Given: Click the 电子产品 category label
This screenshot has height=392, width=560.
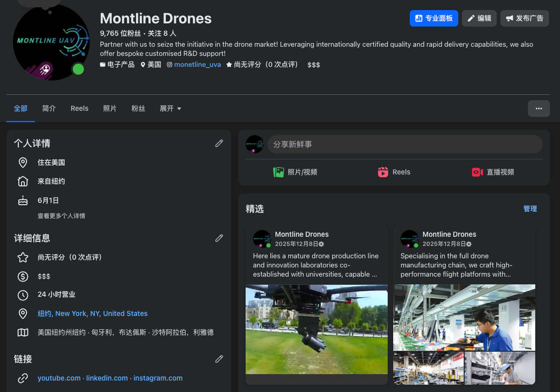Looking at the screenshot, I should click(x=121, y=65).
